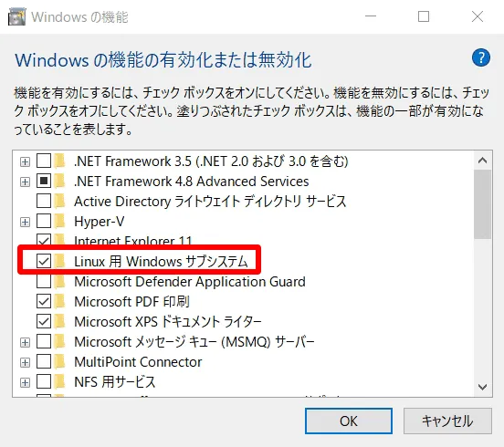The height and width of the screenshot is (447, 504).
Task: Expand Microsoft メッセージ キュー (MSMQ) サーバー node
Action: (25, 342)
